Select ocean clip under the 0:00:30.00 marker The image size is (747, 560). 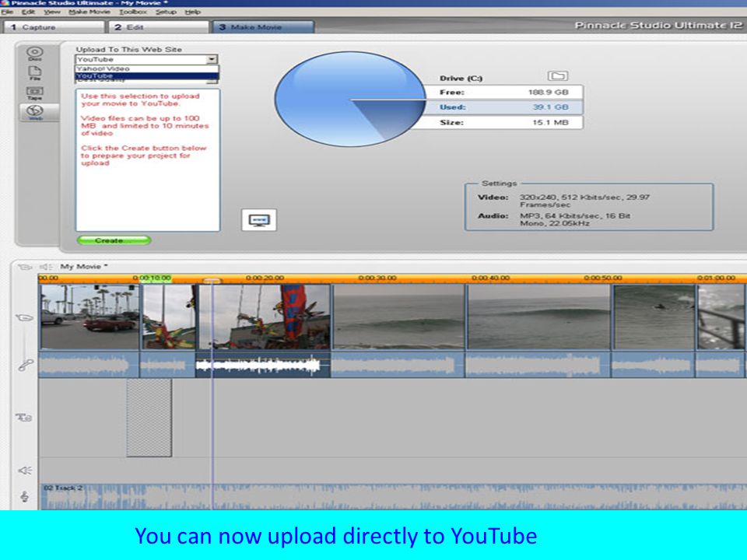click(398, 317)
